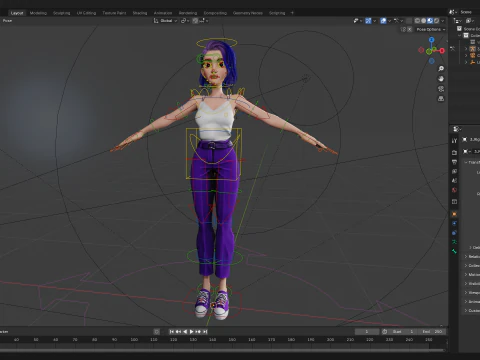This screenshot has height=360, width=480.
Task: Click the Start frame field
Action: pos(404,332)
